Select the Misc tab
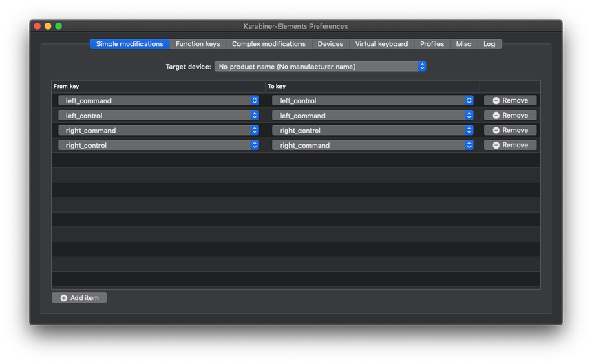The height and width of the screenshot is (364, 592). [x=464, y=44]
